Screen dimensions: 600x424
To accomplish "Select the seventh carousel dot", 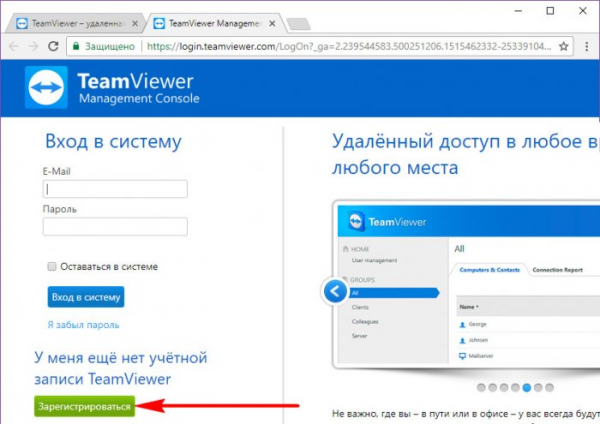I will pyautogui.click(x=549, y=388).
